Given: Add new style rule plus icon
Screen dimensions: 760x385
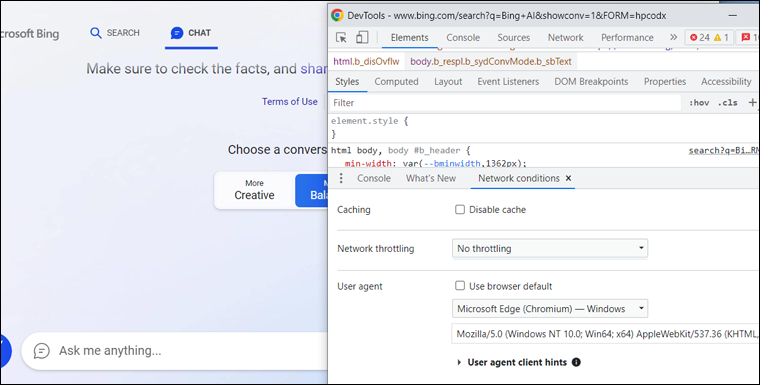Looking at the screenshot, I should (x=752, y=102).
